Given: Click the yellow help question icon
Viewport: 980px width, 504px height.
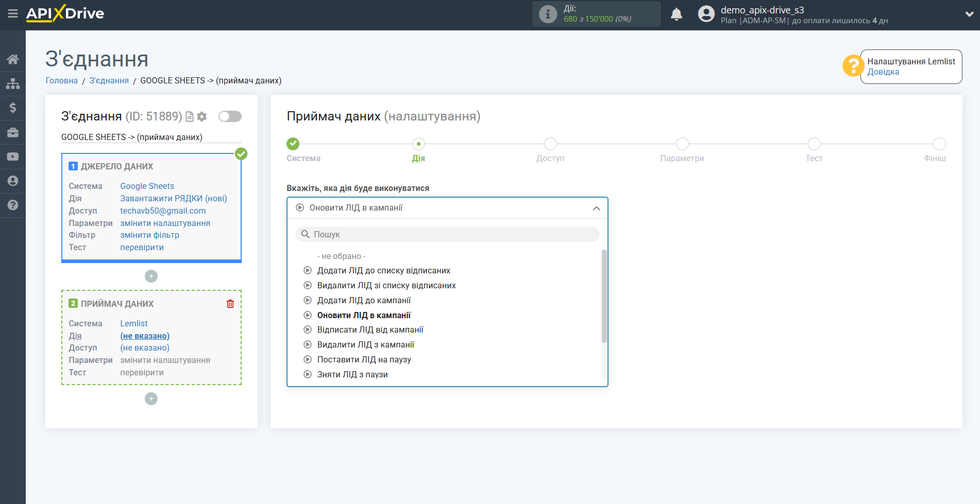Looking at the screenshot, I should click(x=853, y=66).
